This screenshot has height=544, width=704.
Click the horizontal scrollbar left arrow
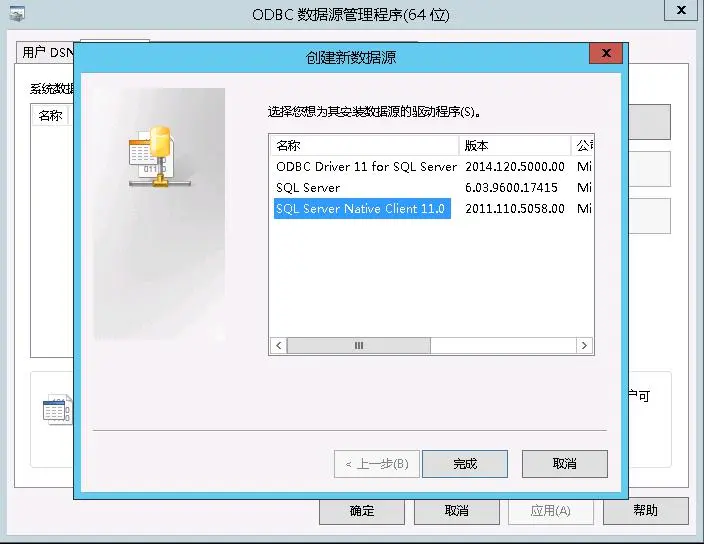click(x=279, y=345)
